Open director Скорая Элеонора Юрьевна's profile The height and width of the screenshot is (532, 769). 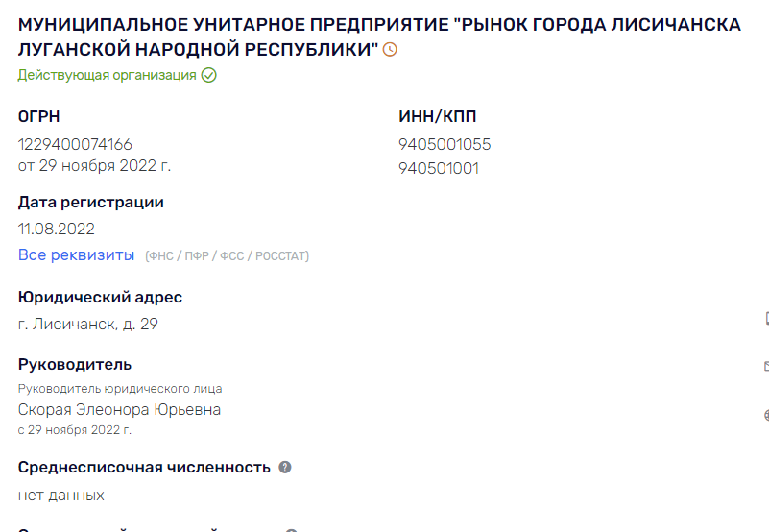click(x=119, y=409)
